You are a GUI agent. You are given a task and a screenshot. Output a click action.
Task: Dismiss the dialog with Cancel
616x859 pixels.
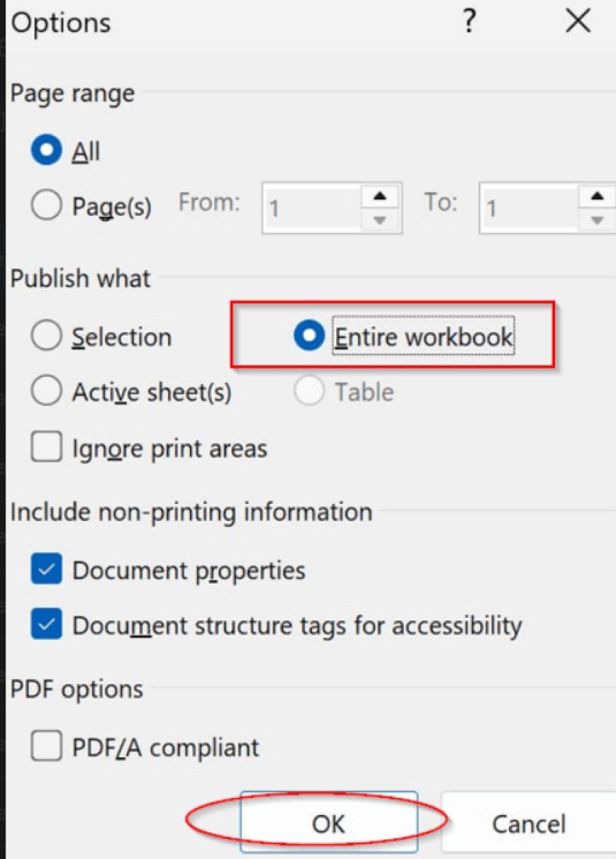pyautogui.click(x=528, y=822)
